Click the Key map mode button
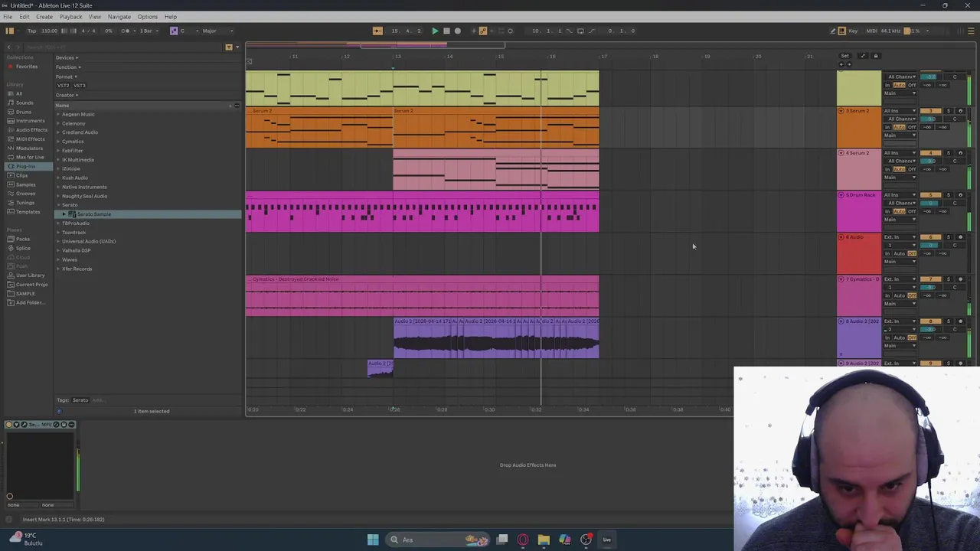980x551 pixels. point(854,31)
